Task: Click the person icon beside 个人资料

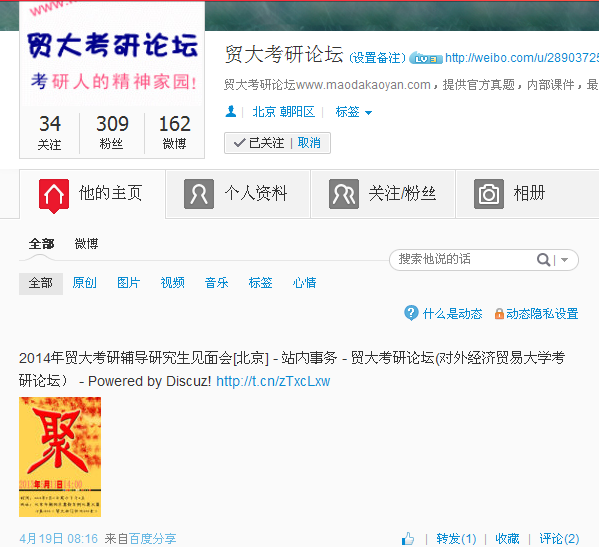Action: (199, 194)
